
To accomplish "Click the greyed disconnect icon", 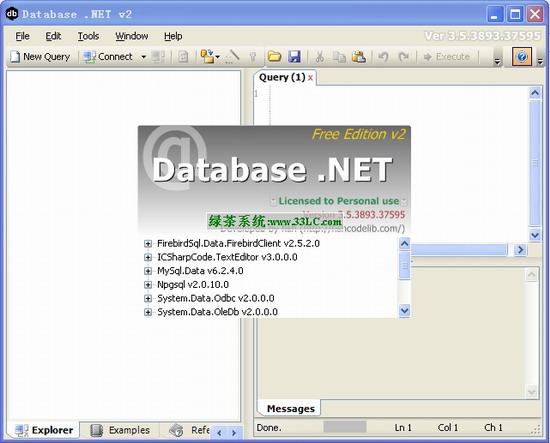I will click(x=158, y=57).
